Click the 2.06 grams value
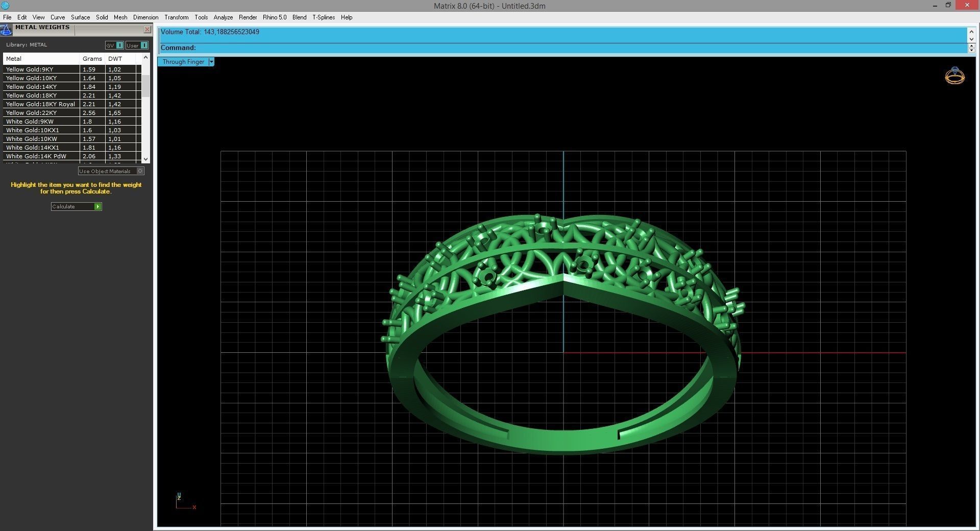Viewport: 980px width, 531px height. (89, 156)
